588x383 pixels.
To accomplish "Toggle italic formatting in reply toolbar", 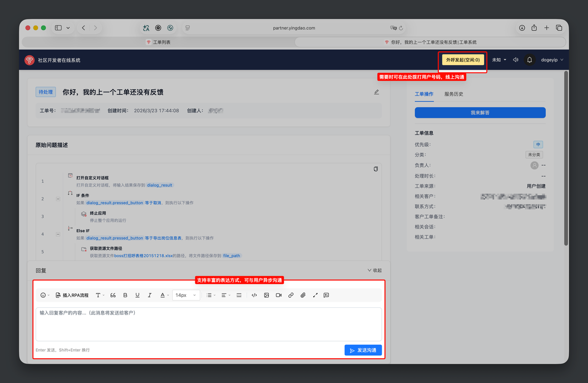I will 149,295.
